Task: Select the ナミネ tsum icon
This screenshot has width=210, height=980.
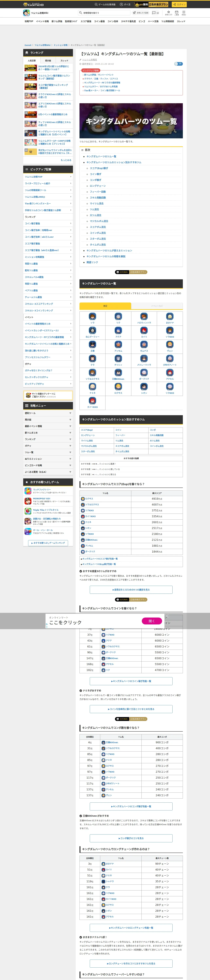Action: pos(92,386)
